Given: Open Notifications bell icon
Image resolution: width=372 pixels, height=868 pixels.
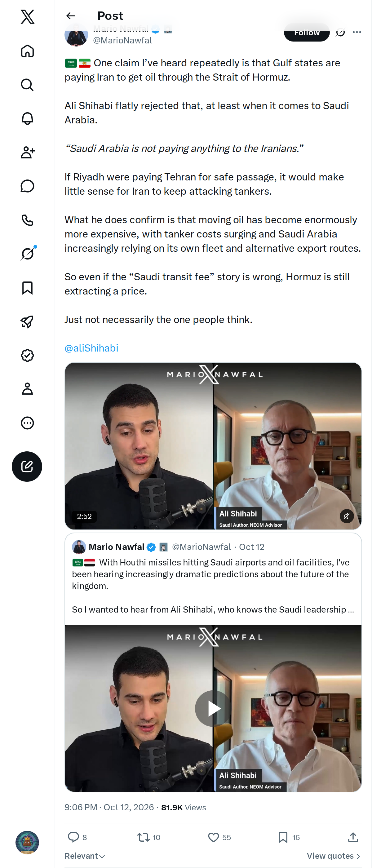Looking at the screenshot, I should pyautogui.click(x=27, y=119).
